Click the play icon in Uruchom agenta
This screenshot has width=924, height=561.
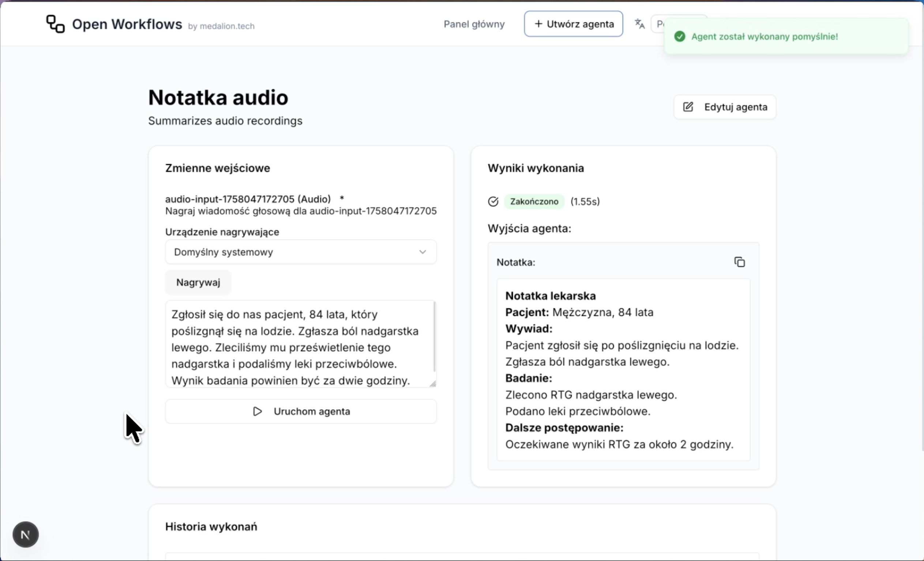257,411
